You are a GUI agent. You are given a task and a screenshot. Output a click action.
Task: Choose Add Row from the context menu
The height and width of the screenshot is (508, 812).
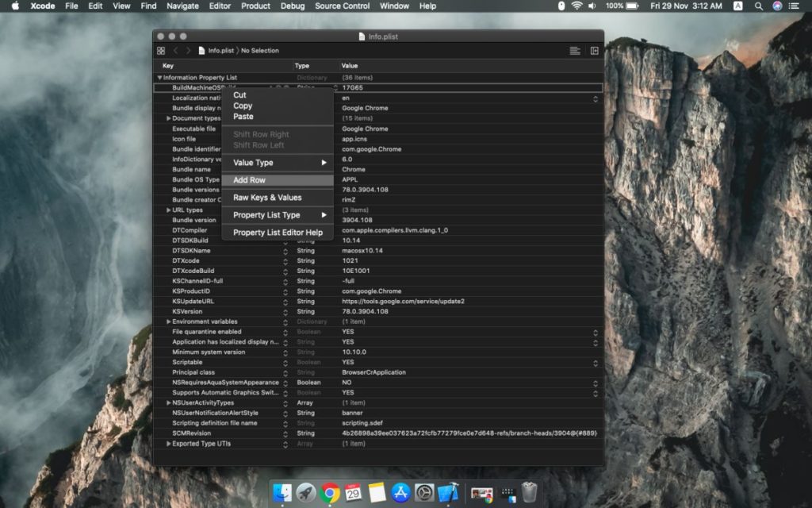(265, 179)
